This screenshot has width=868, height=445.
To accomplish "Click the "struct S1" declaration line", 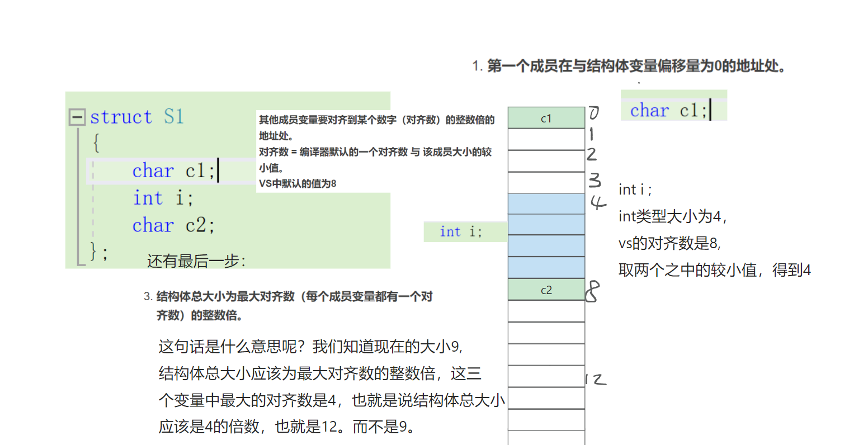I will pyautogui.click(x=137, y=117).
